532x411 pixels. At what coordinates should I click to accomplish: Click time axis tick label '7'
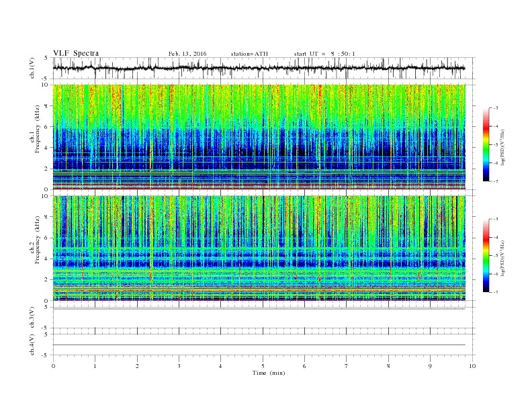(347, 366)
